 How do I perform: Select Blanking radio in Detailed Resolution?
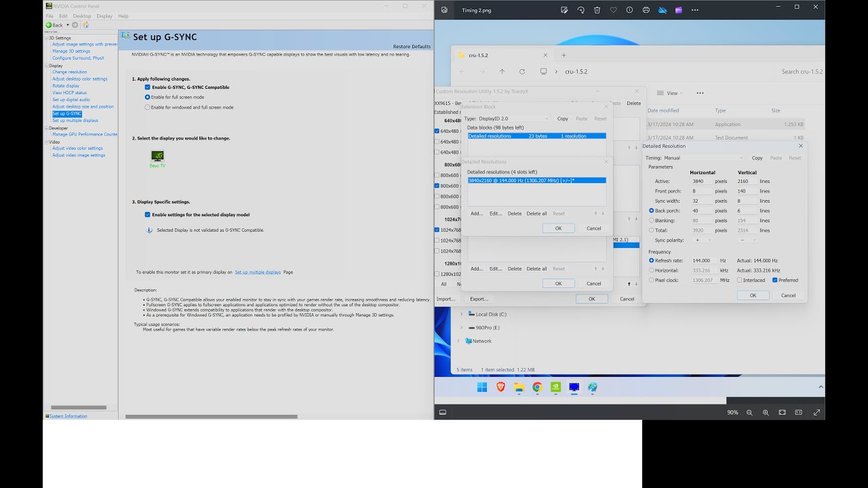(x=652, y=220)
